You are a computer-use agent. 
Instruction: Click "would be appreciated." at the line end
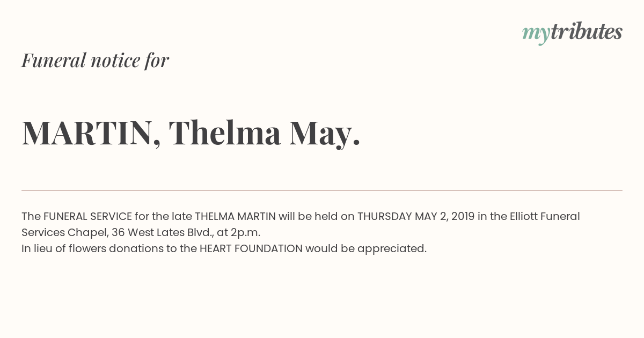(x=366, y=248)
